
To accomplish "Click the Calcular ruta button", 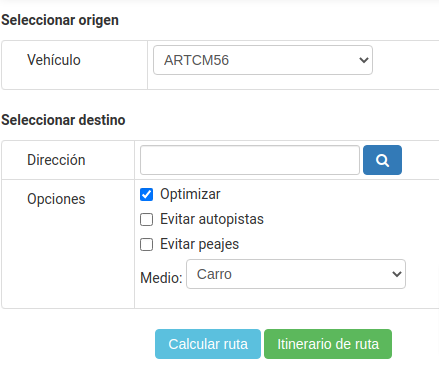I will pyautogui.click(x=208, y=344).
